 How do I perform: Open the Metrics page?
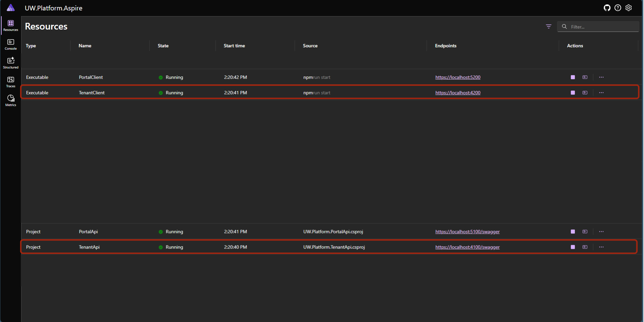click(x=11, y=101)
